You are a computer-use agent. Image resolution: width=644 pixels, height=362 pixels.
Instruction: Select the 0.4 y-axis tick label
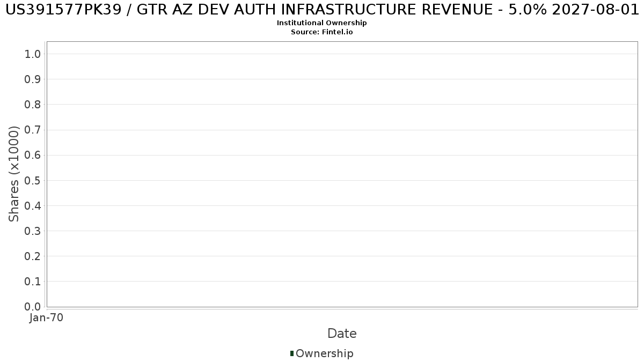(33, 205)
